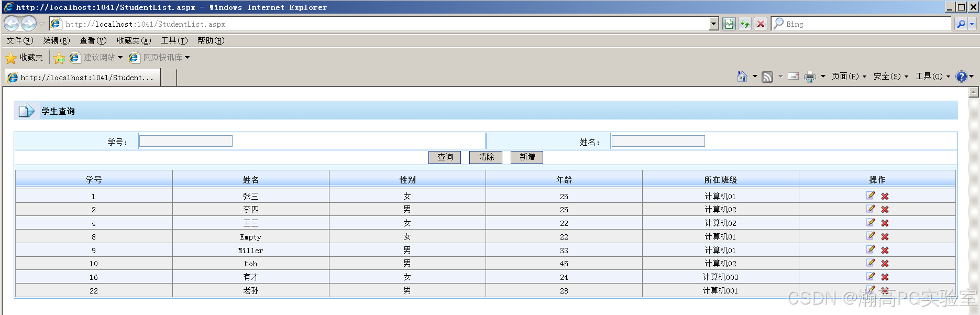This screenshot has width=980, height=315.
Task: Open the 收藏夹 favorites button
Action: click(24, 58)
